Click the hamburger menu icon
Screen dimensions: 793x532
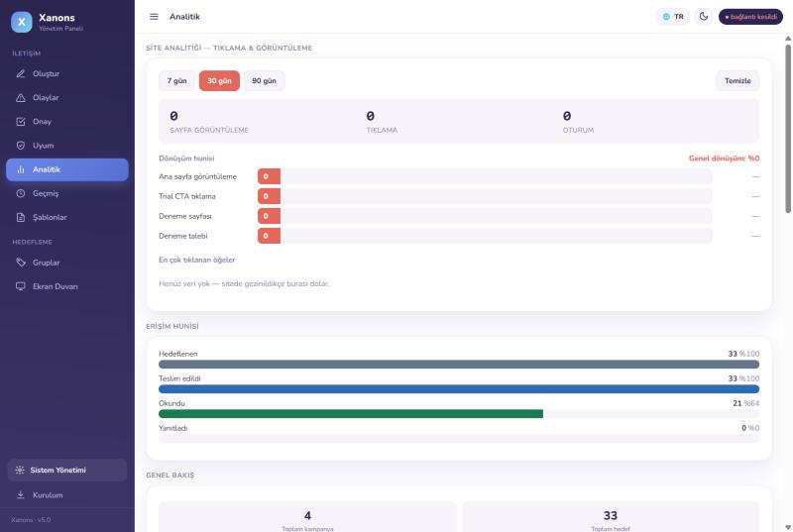click(x=154, y=17)
